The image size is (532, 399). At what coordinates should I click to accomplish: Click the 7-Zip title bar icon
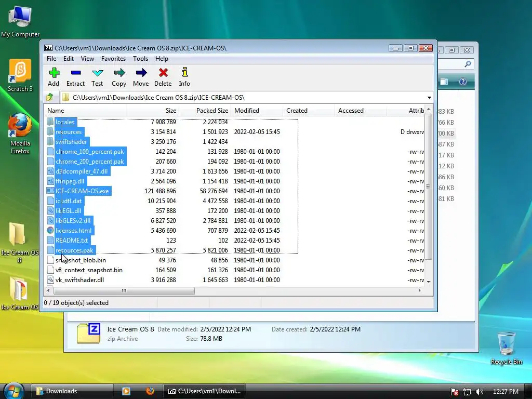48,48
